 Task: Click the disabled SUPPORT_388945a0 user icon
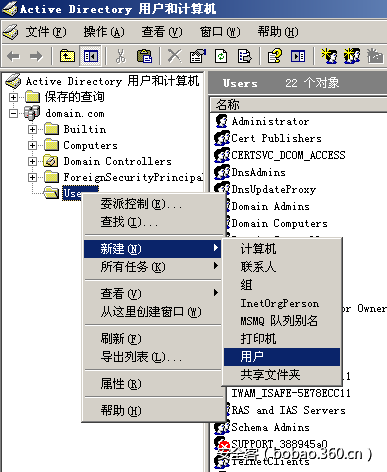coord(222,444)
